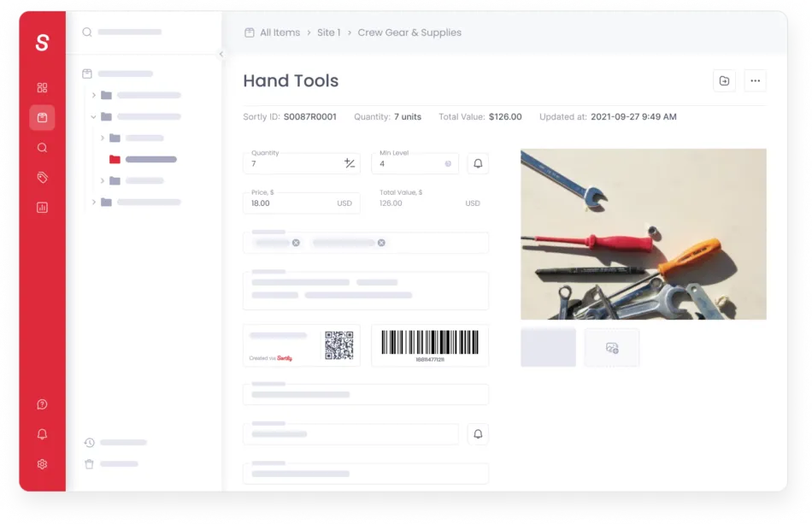This screenshot has width=812, height=524.
Task: Open the Help question mark icon
Action: pyautogui.click(x=43, y=404)
